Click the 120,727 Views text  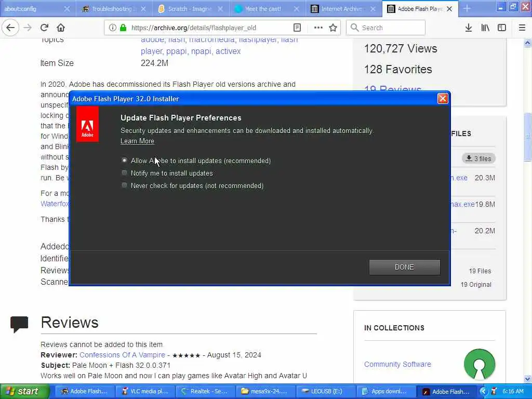tap(401, 48)
